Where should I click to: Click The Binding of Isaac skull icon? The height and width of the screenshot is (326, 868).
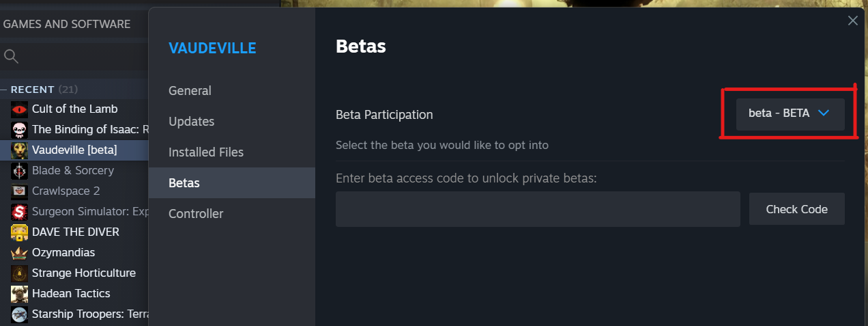tap(20, 129)
